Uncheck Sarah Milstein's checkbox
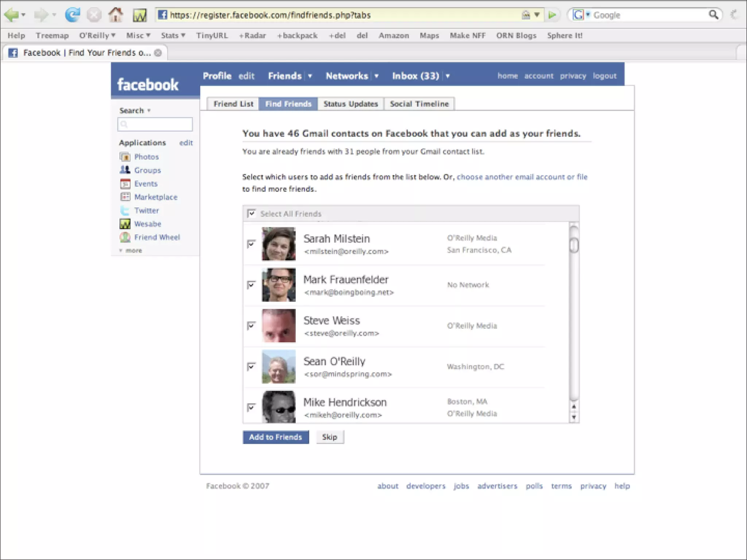Screen dimensions: 747x560 [x=251, y=244]
